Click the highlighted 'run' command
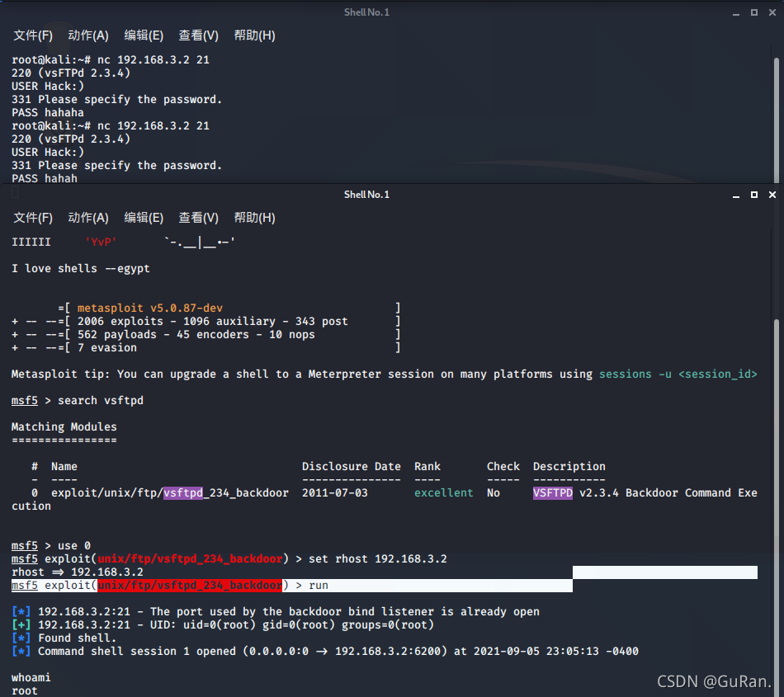The height and width of the screenshot is (697, 784). [x=319, y=586]
